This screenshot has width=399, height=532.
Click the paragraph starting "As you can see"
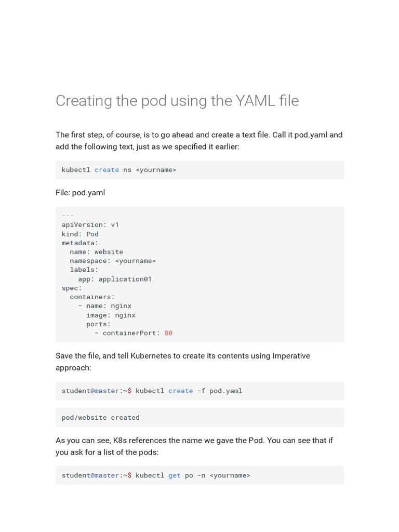(194, 446)
